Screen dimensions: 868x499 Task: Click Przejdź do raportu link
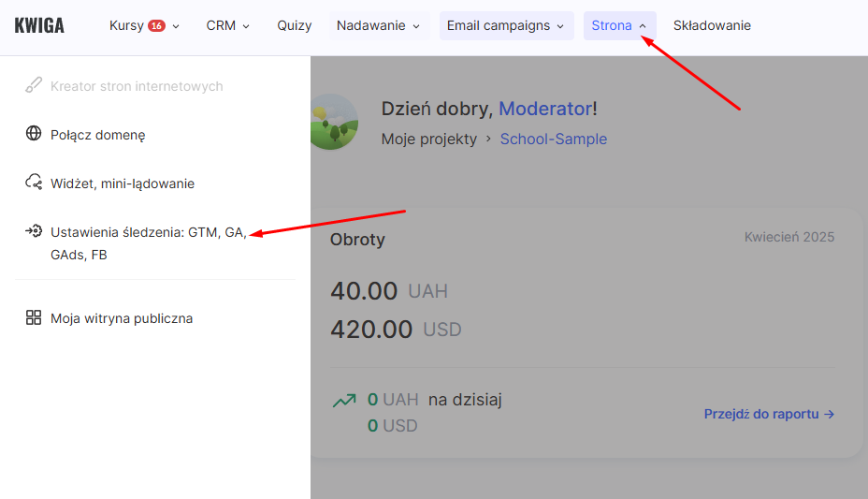point(769,414)
